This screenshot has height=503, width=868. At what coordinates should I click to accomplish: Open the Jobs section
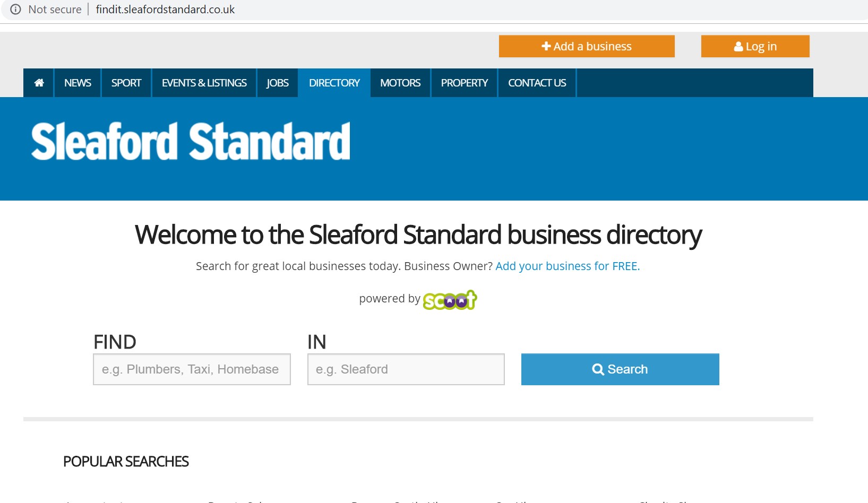point(278,83)
